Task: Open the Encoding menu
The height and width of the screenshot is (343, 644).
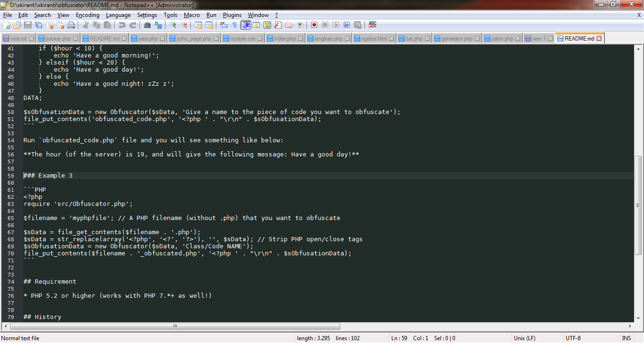Action: click(x=88, y=15)
